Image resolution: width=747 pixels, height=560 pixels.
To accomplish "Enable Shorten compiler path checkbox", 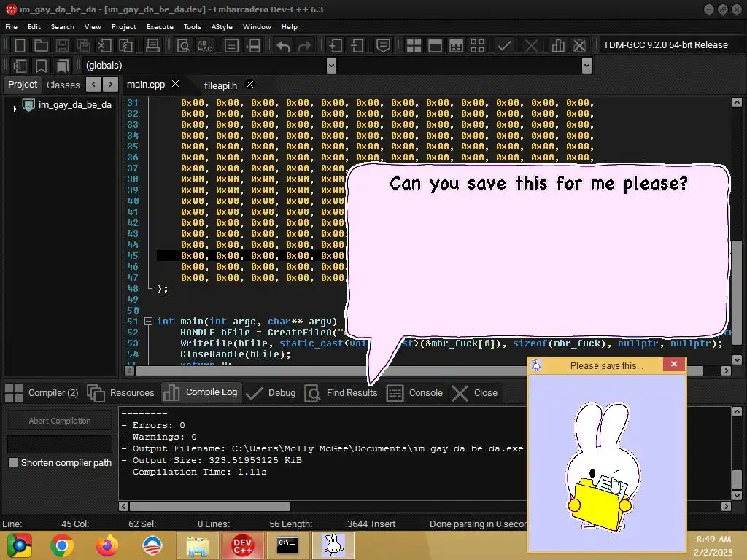I will tap(13, 462).
